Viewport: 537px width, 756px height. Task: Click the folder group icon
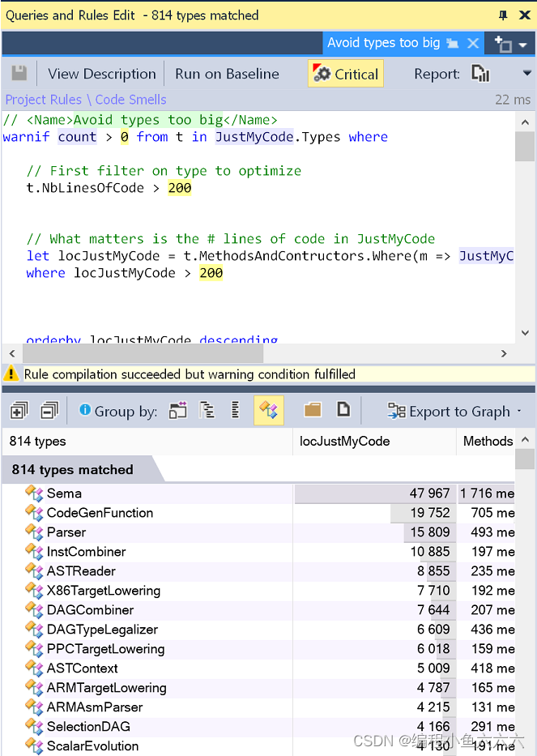click(313, 410)
